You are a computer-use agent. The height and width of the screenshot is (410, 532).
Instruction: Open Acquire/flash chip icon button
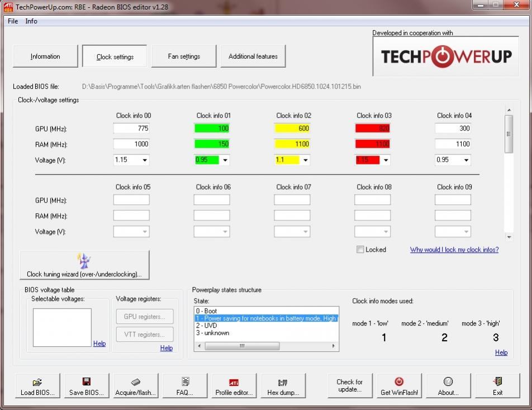[x=136, y=385]
